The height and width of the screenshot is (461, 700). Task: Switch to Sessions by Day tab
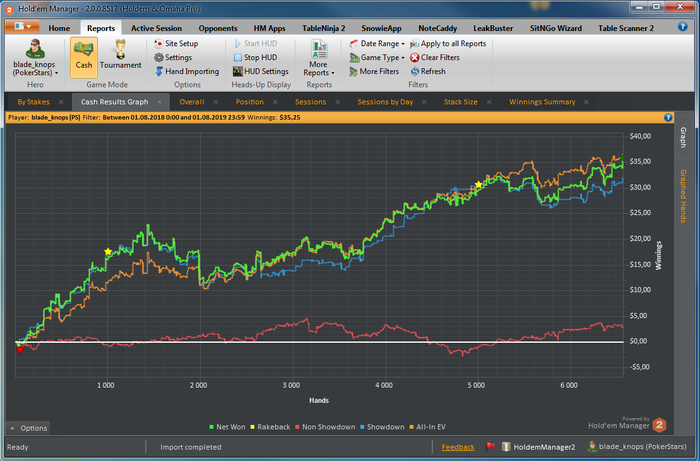(x=385, y=102)
